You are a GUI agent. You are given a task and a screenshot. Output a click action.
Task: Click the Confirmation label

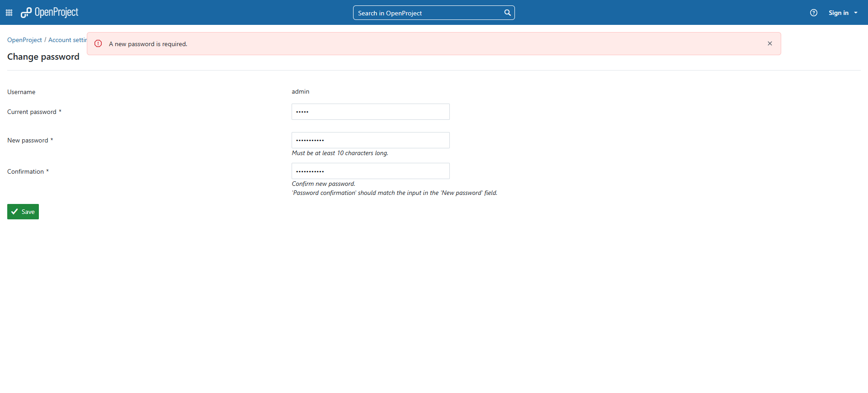(25, 171)
